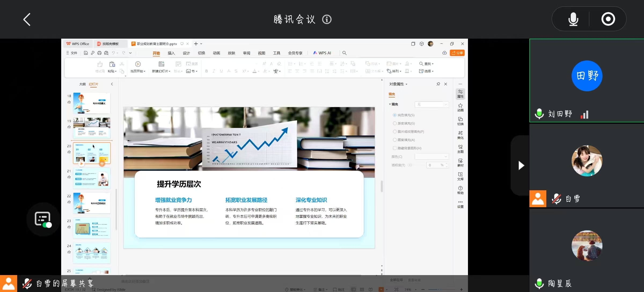Switch to the 大纲 outline tab
644x292 pixels.
click(82, 84)
